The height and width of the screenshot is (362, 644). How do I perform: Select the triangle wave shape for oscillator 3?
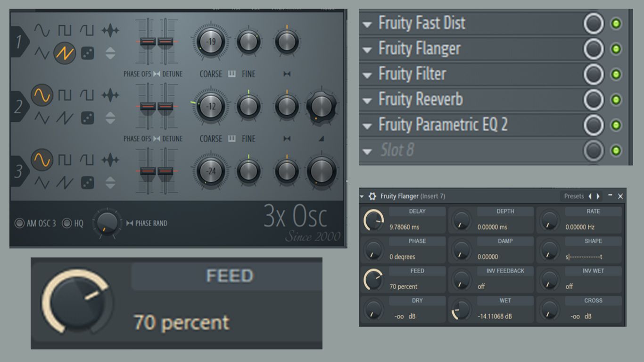[42, 183]
